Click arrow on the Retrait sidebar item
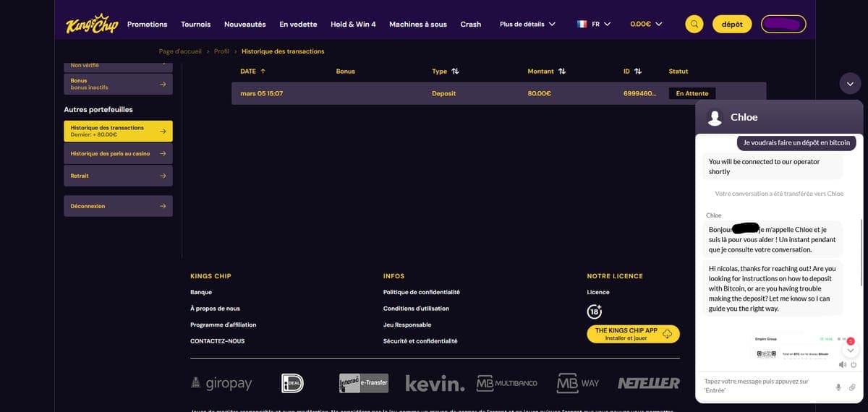868x412 pixels. (x=163, y=176)
